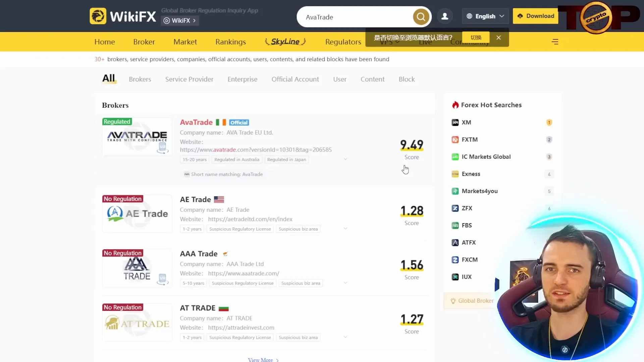Expand the AE Trade details chevron
The height and width of the screenshot is (362, 644).
pyautogui.click(x=345, y=229)
